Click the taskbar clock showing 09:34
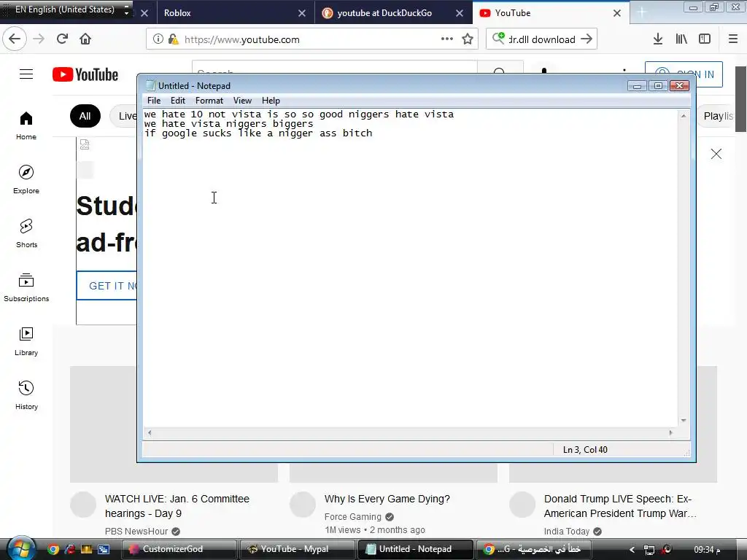 [707, 550]
